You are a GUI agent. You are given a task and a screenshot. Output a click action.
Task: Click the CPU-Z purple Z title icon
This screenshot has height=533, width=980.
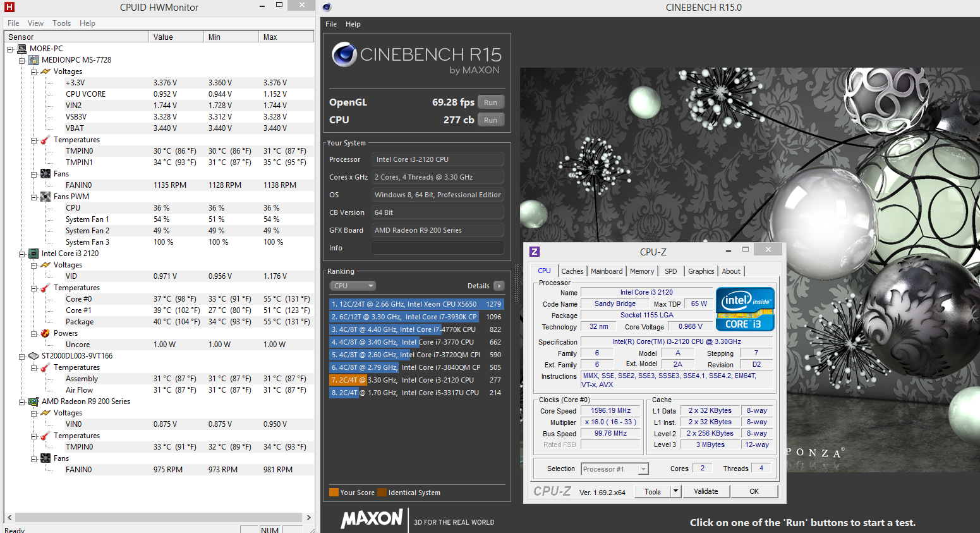tap(535, 252)
